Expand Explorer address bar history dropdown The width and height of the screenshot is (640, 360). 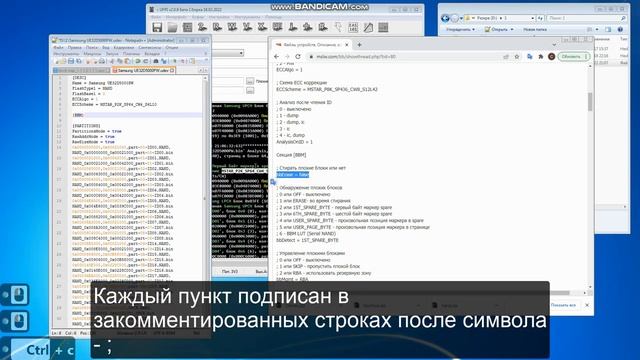pos(532,18)
